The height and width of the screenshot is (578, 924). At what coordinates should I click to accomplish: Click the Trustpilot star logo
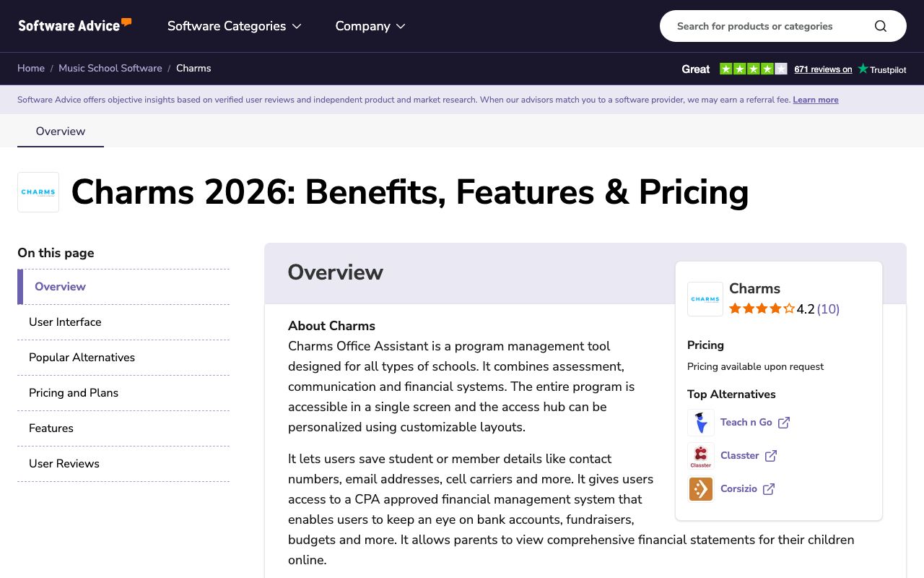pos(863,69)
